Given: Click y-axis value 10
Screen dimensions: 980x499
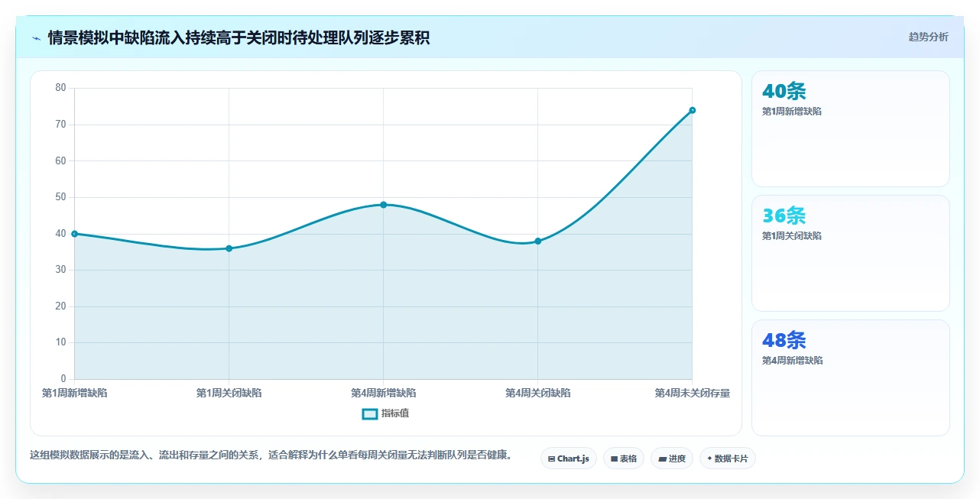Looking at the screenshot, I should tap(61, 342).
